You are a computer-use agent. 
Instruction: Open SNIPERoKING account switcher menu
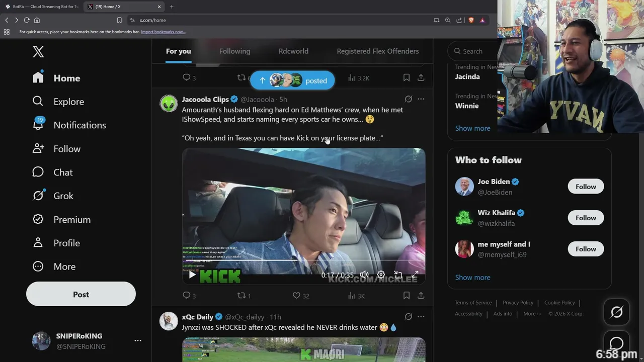click(81, 341)
